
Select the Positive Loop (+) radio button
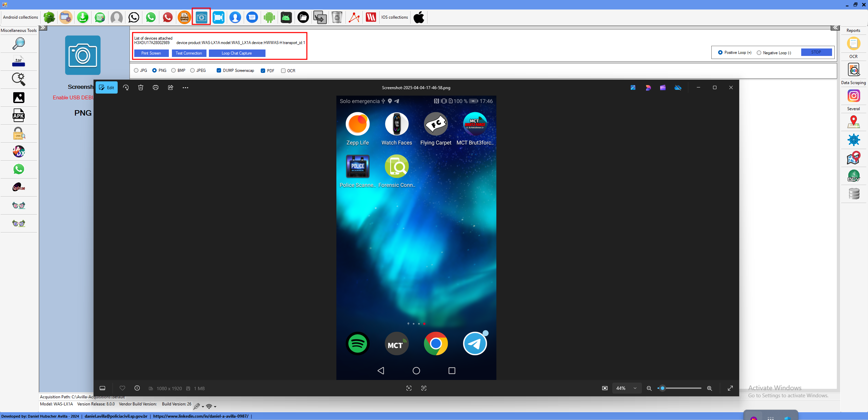pos(720,53)
